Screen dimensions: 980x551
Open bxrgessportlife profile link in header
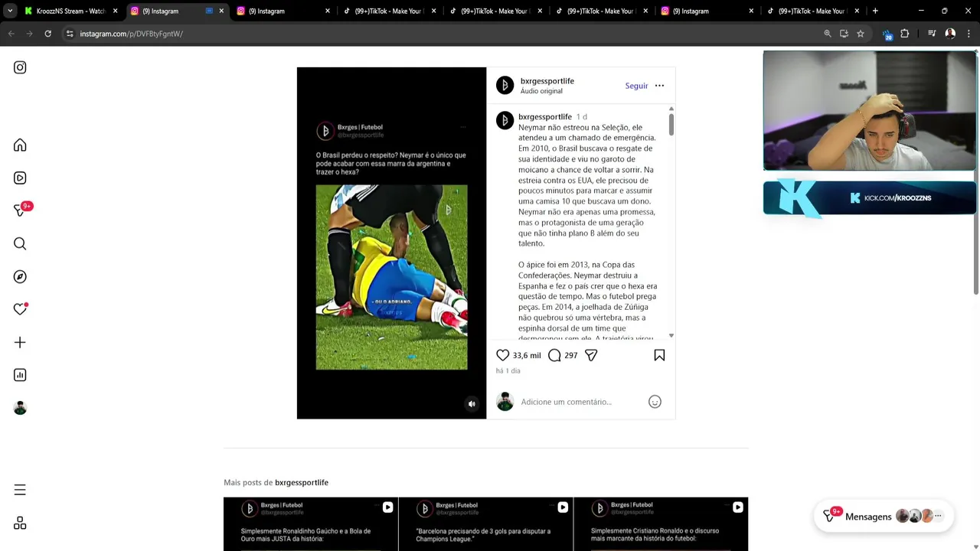point(547,81)
